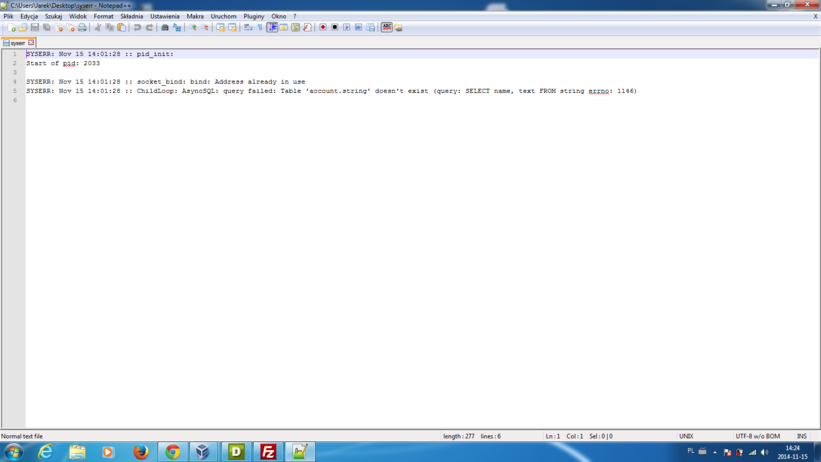Open the Okno menu
This screenshot has width=821, height=462.
tap(279, 16)
